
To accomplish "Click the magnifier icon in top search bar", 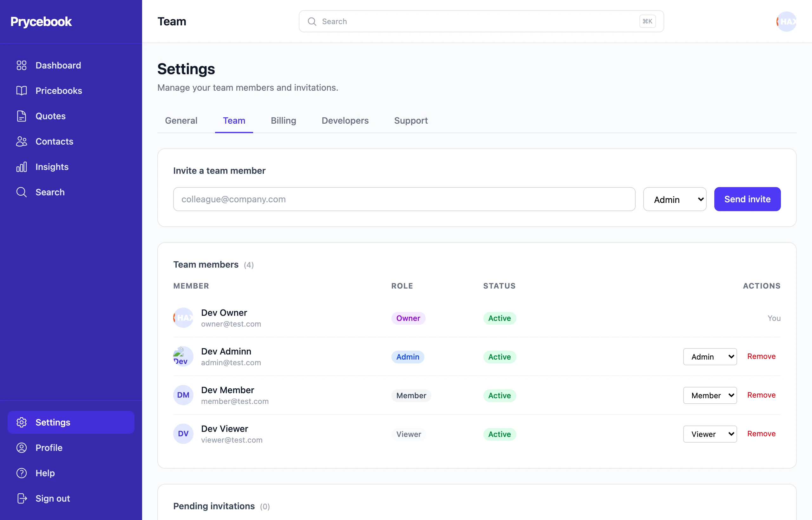I will (312, 21).
